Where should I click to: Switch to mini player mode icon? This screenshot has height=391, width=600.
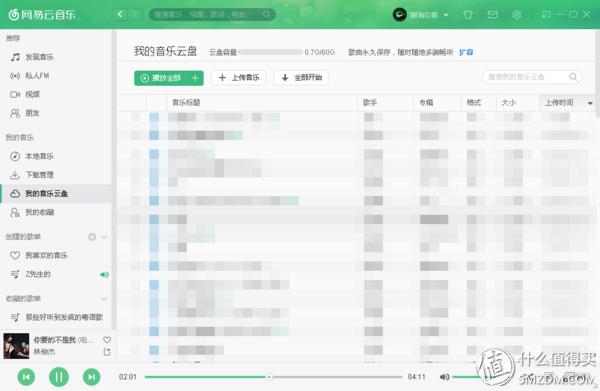coord(546,15)
